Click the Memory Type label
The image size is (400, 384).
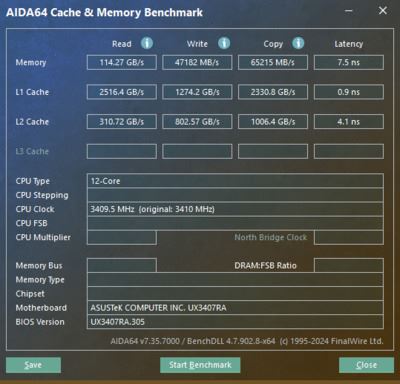coord(40,280)
